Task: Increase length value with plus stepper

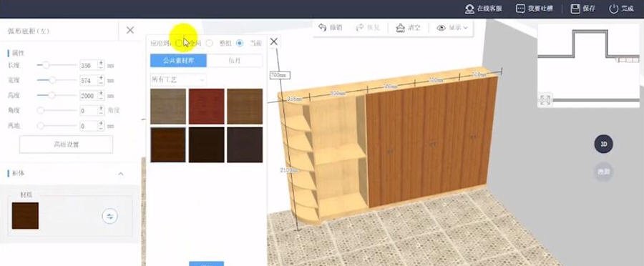Action: [x=101, y=63]
